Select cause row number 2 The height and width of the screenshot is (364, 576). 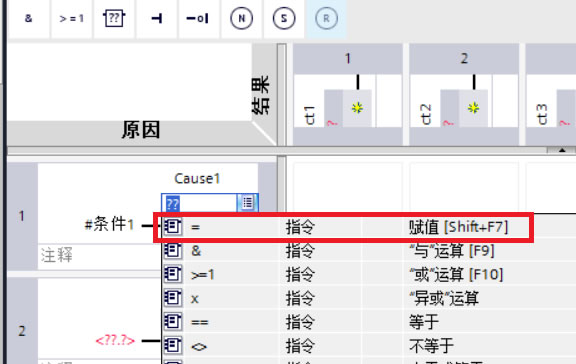click(x=22, y=331)
